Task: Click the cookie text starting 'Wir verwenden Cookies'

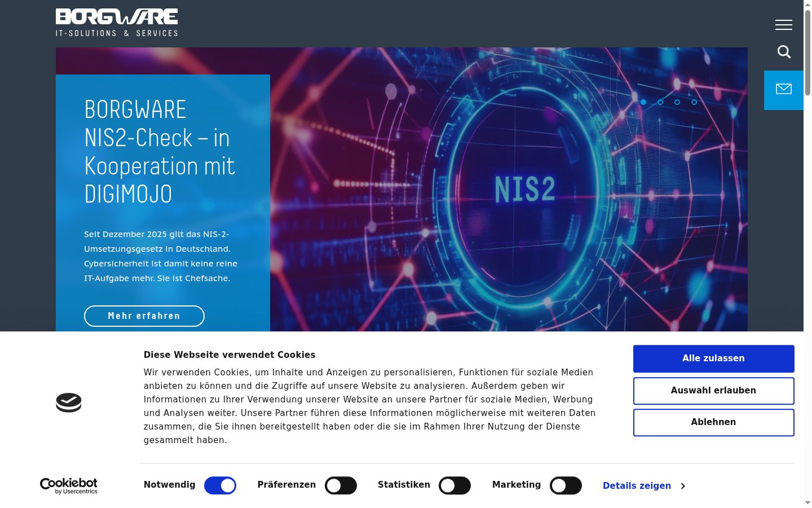Action: point(369,406)
